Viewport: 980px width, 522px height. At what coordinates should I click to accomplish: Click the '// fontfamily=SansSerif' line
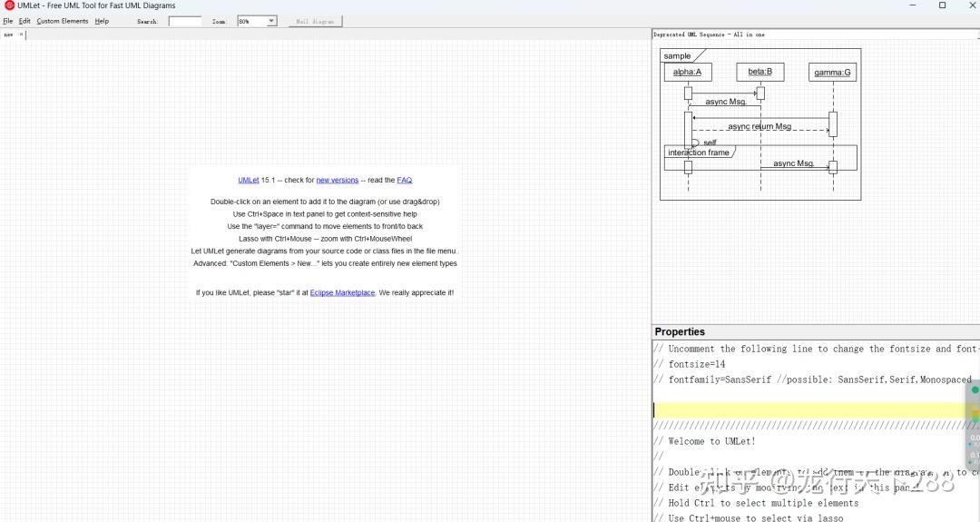[812, 379]
